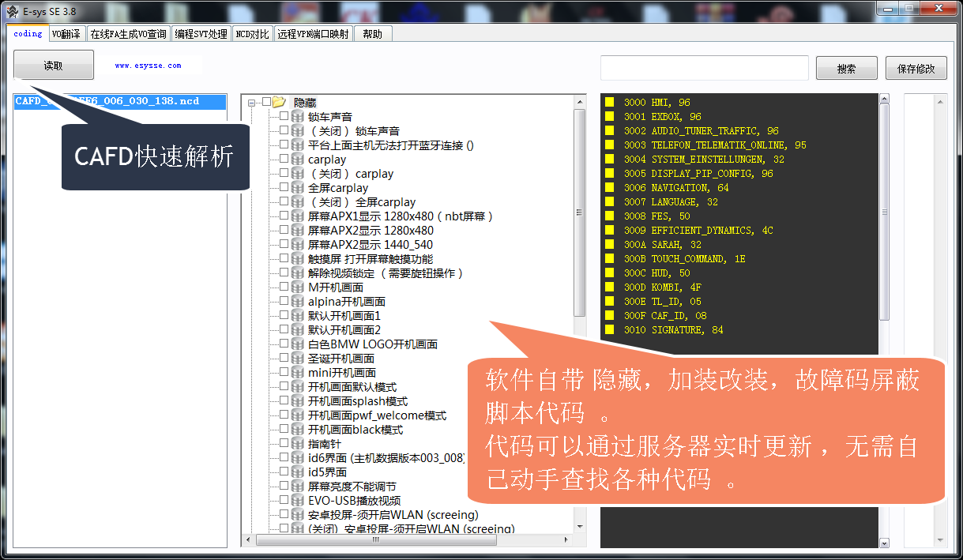Click the yellow square beside 300A SARAH

coord(610,245)
